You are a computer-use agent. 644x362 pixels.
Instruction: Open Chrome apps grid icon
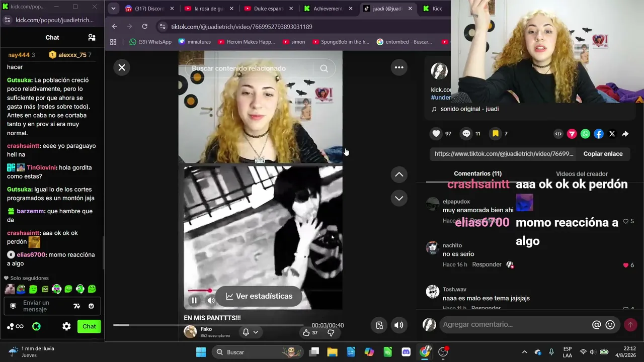[x=113, y=42]
